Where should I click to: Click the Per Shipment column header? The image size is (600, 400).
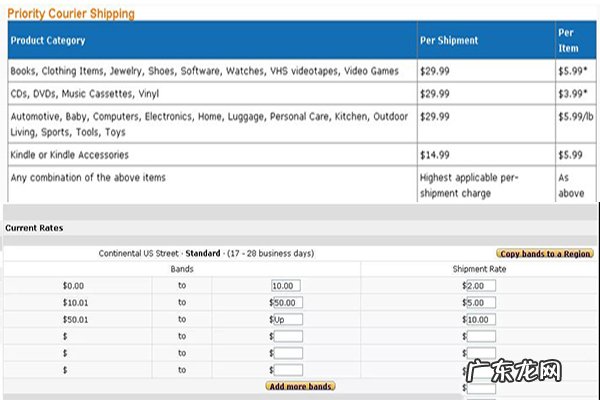[450, 40]
